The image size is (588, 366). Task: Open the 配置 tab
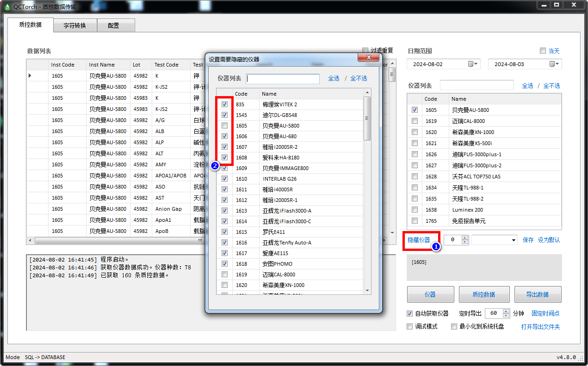[x=113, y=25]
